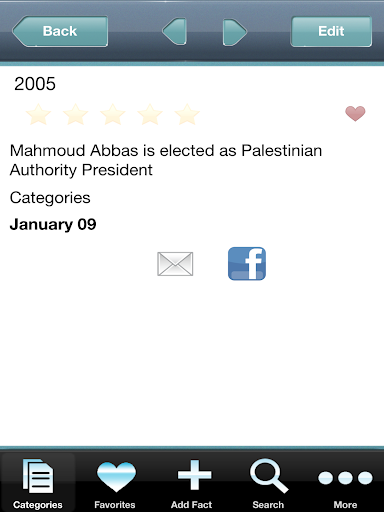This screenshot has height=512, width=384.
Task: Select the Mahmoud Abbas fact text
Action: [166, 160]
